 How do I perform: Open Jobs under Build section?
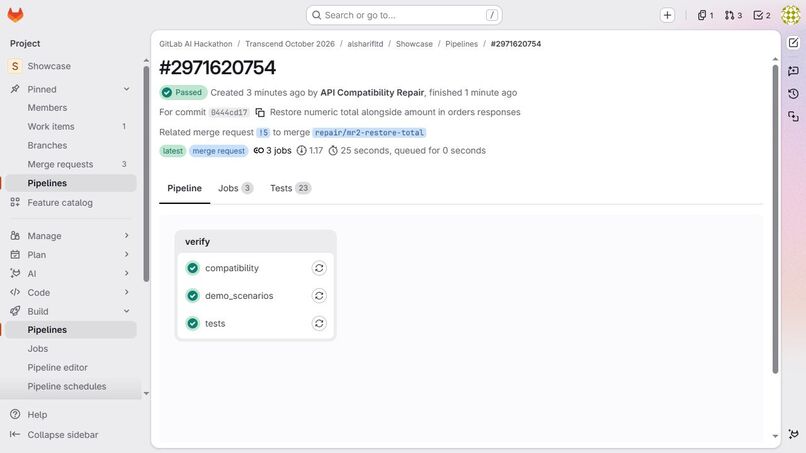[x=70, y=349]
